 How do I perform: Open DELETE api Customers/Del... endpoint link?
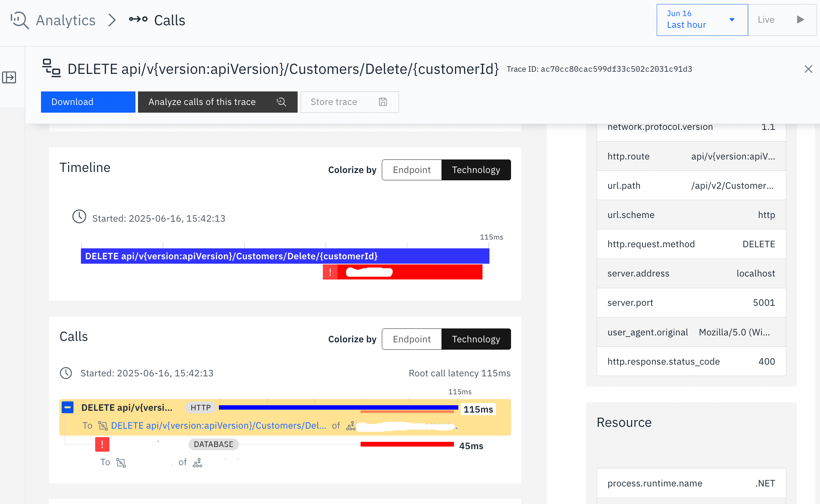click(219, 426)
